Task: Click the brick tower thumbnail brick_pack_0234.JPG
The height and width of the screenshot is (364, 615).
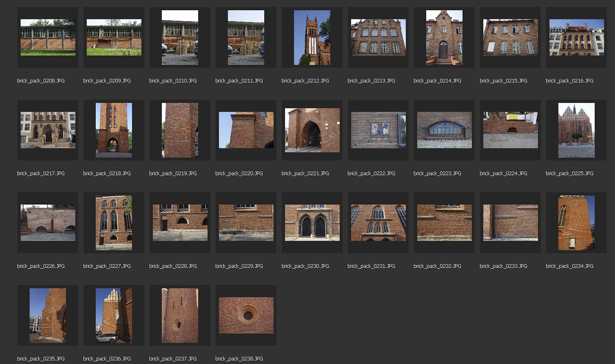Action: [577, 223]
